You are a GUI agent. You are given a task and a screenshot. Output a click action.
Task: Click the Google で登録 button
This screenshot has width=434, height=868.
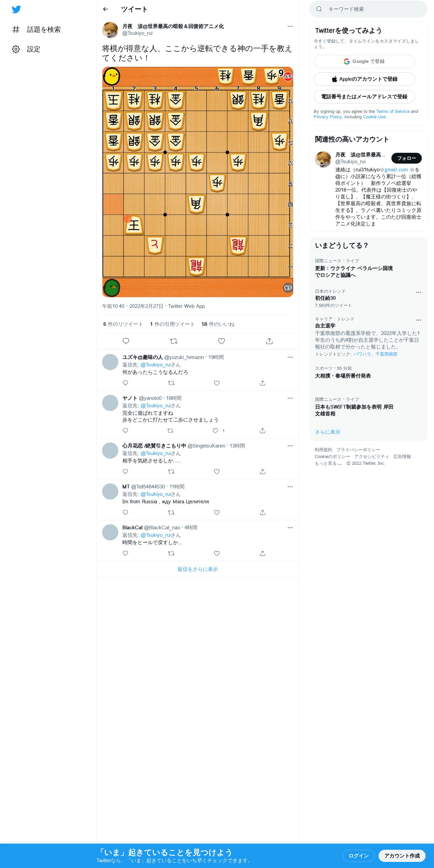(x=364, y=62)
